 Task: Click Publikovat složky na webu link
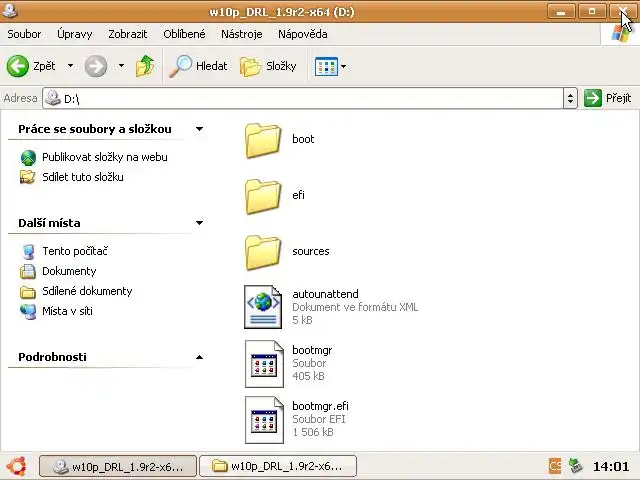105,157
